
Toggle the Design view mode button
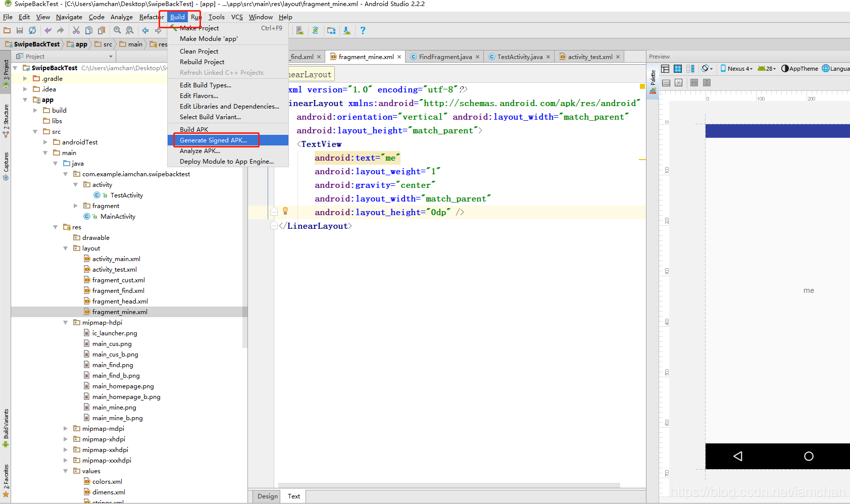pos(665,68)
